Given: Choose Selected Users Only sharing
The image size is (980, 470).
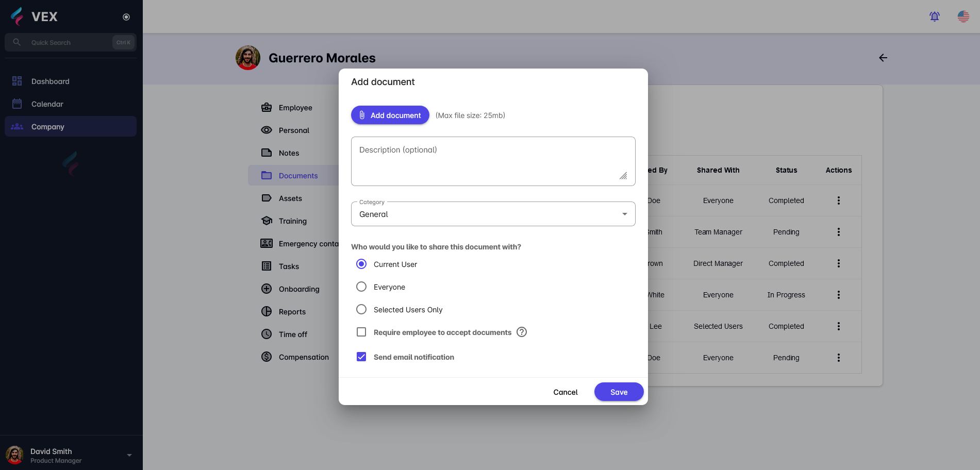Looking at the screenshot, I should [361, 309].
